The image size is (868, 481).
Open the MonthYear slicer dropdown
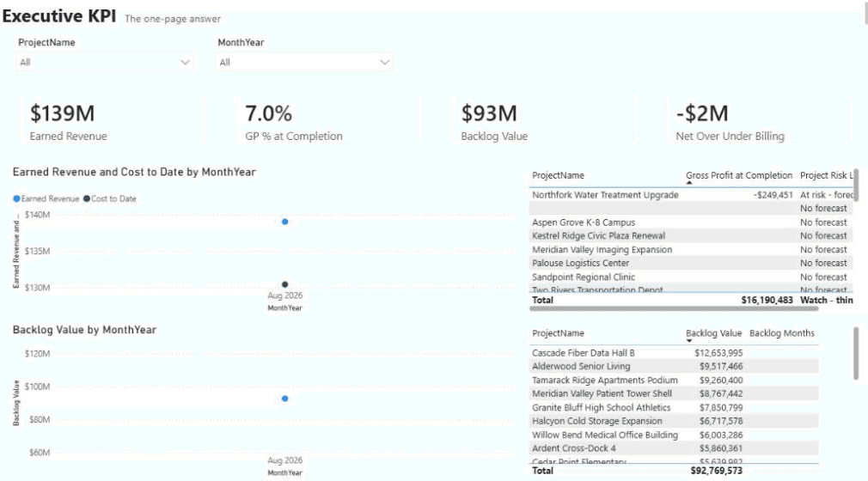pos(304,62)
